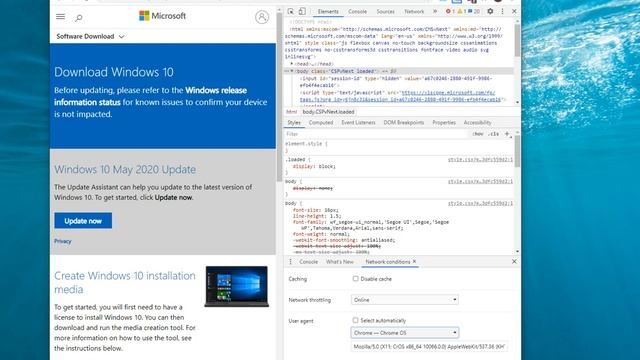Viewport: 640px width, 360px height.
Task: Show more DevTools tabs chevron
Action: point(435,11)
